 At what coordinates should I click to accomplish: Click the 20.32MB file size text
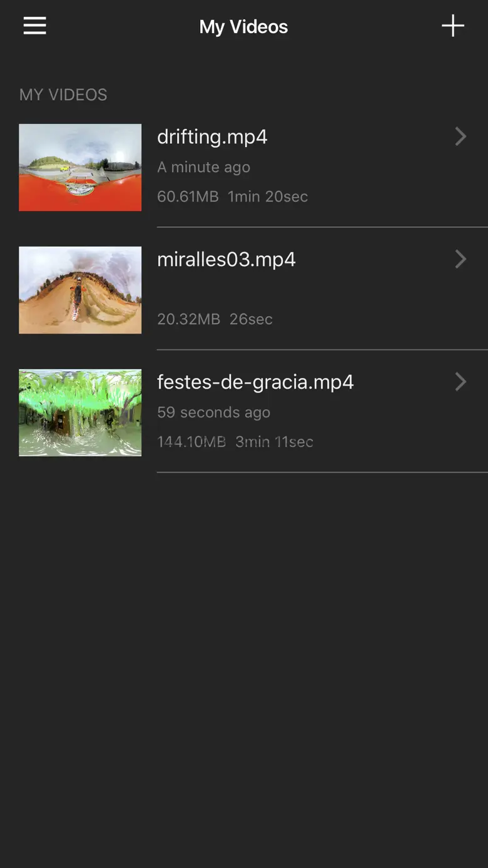coord(188,319)
